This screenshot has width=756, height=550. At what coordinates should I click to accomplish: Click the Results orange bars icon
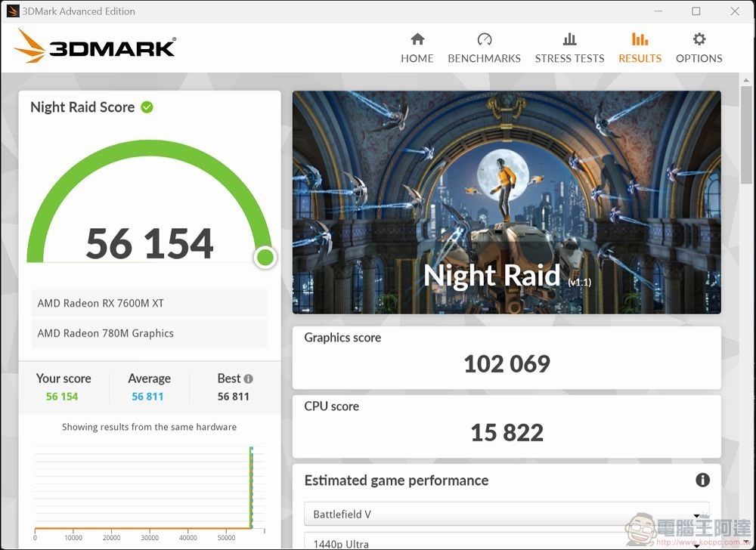coord(640,39)
